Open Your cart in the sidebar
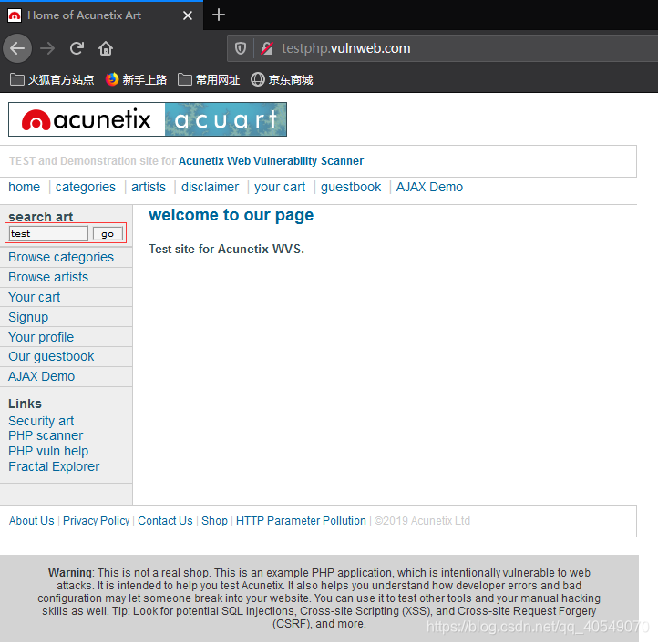The image size is (658, 644). pyautogui.click(x=34, y=298)
